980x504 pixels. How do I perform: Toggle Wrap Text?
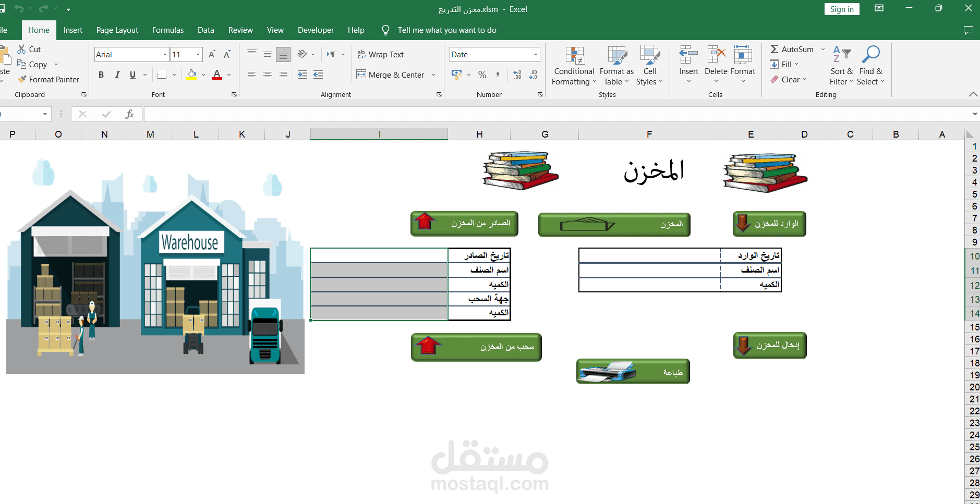(380, 54)
